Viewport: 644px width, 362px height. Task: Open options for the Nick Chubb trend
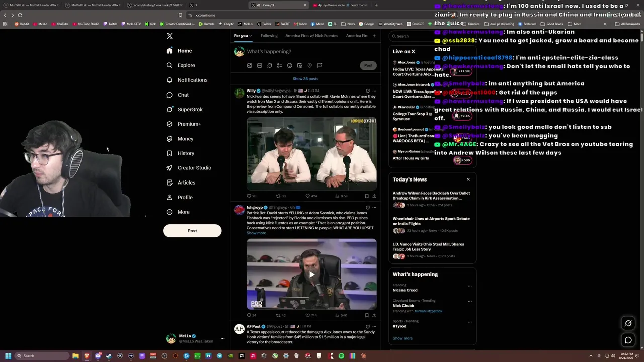[470, 301]
